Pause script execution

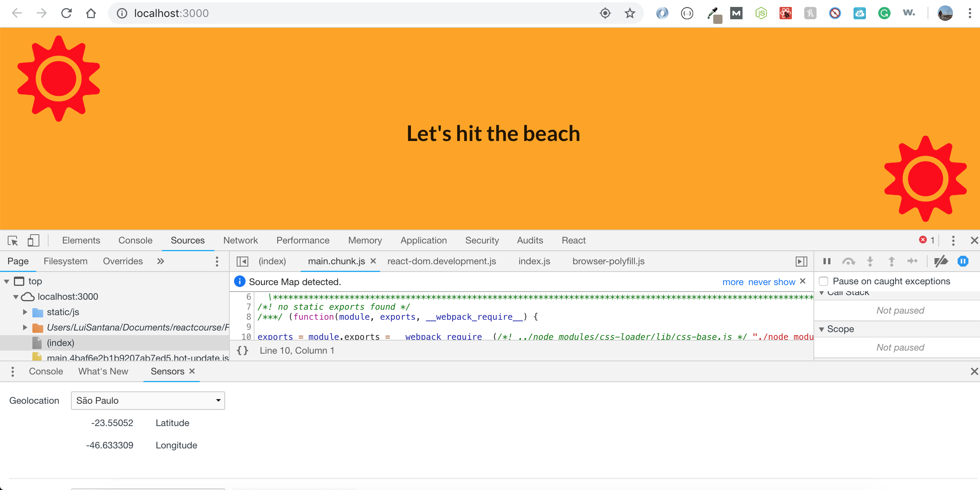(826, 261)
